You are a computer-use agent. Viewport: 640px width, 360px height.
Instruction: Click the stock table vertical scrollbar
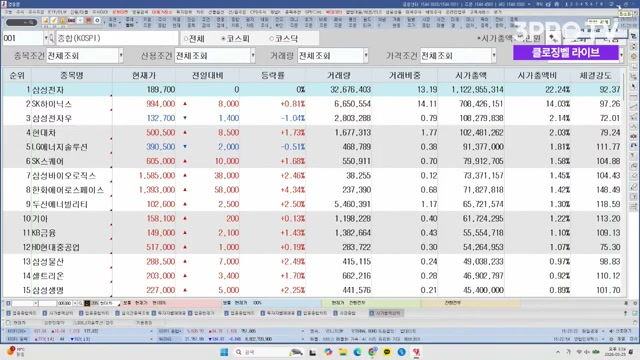(x=624, y=184)
